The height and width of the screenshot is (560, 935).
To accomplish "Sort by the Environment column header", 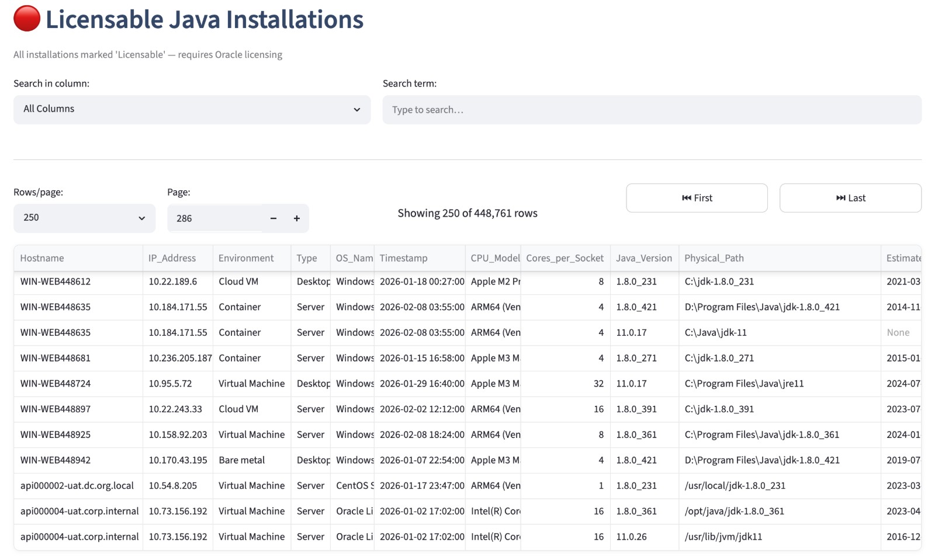I will pos(252,258).
